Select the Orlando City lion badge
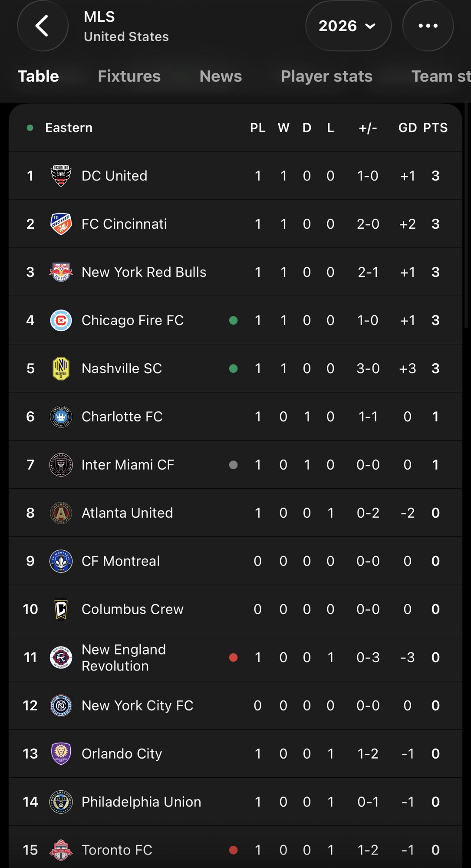This screenshot has width=471, height=868. (x=61, y=754)
